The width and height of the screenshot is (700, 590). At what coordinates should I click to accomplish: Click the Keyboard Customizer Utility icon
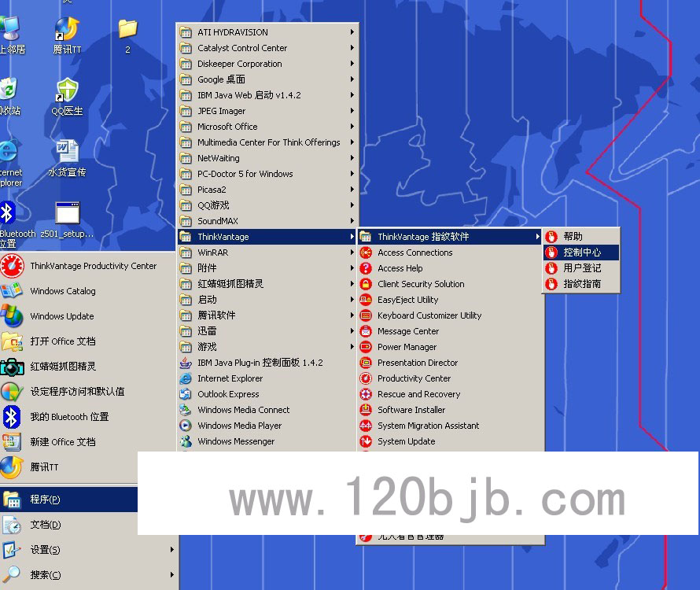[366, 315]
